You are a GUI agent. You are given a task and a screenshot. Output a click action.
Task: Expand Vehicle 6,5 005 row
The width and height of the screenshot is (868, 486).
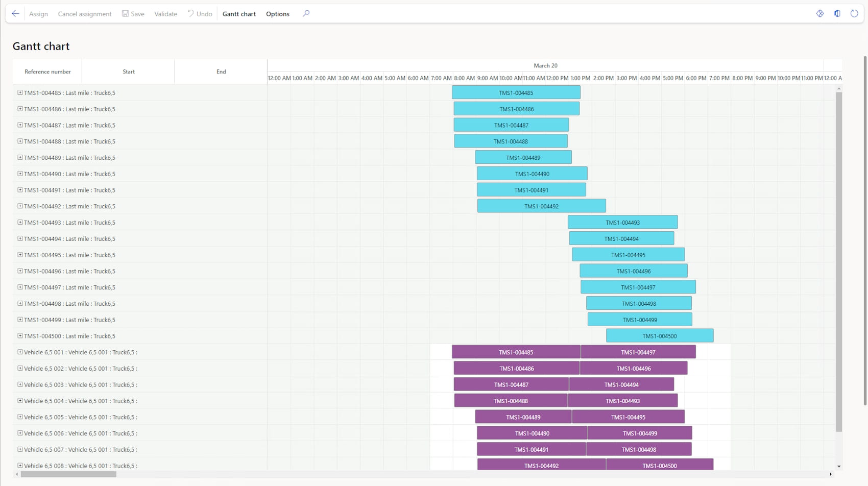click(20, 417)
